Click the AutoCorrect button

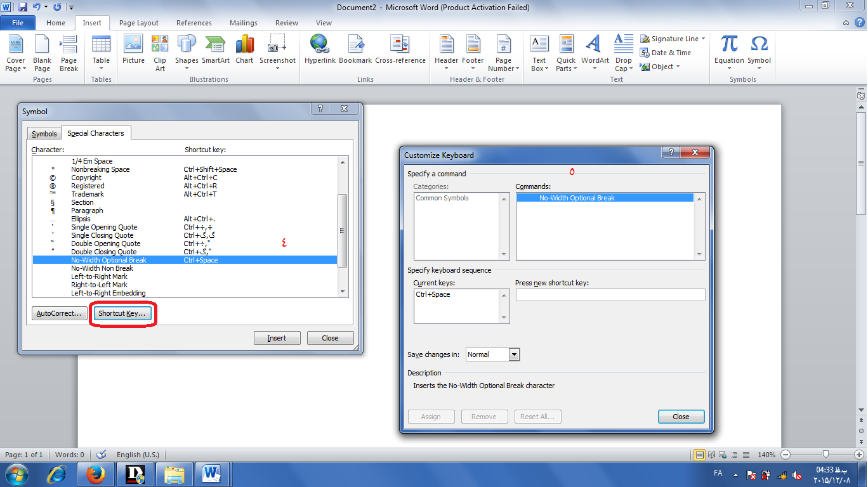coord(59,313)
